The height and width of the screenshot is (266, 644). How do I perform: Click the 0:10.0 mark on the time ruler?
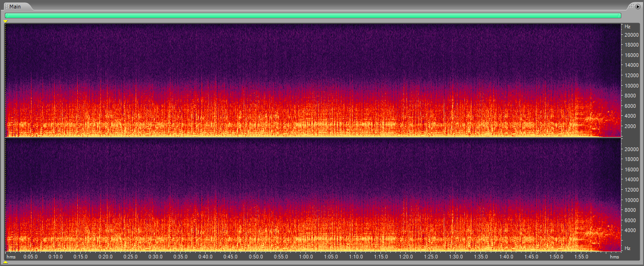56,257
